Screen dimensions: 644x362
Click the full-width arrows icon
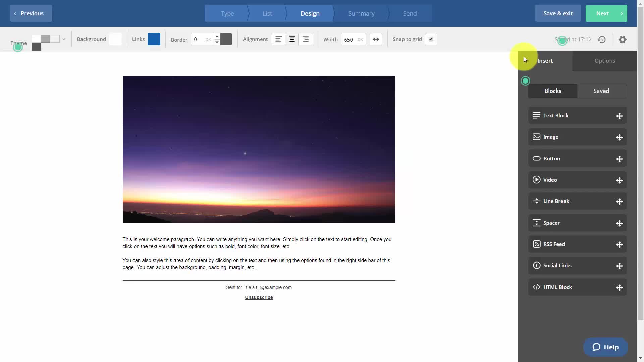point(376,39)
